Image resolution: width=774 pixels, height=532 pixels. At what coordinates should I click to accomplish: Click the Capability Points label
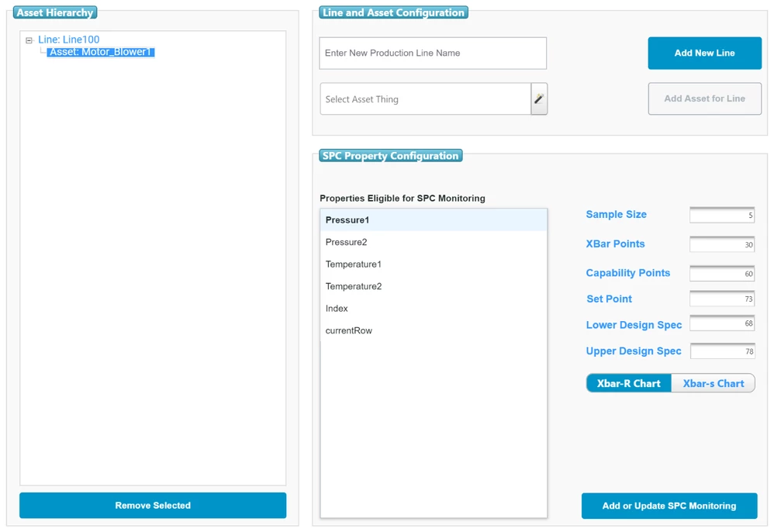click(x=628, y=273)
